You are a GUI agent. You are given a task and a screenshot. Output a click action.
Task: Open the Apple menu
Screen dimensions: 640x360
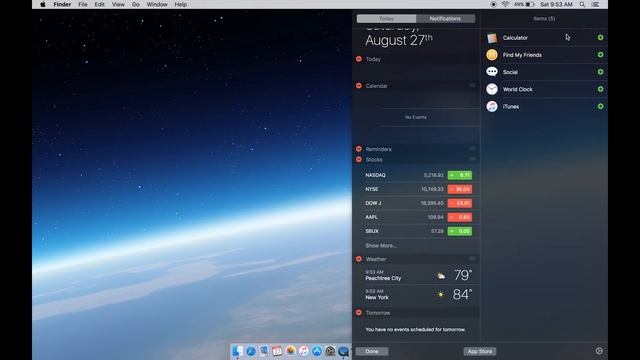tap(43, 4)
